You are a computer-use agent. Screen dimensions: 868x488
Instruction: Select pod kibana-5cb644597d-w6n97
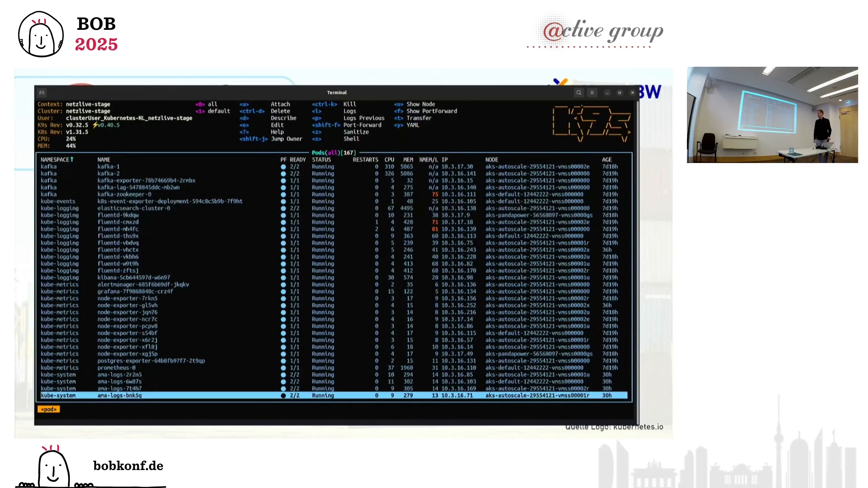(x=334, y=278)
